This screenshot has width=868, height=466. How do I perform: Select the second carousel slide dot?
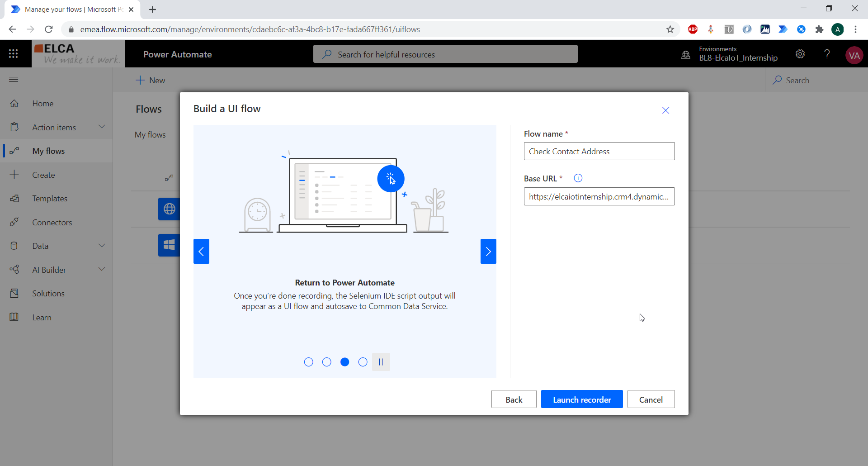click(326, 362)
